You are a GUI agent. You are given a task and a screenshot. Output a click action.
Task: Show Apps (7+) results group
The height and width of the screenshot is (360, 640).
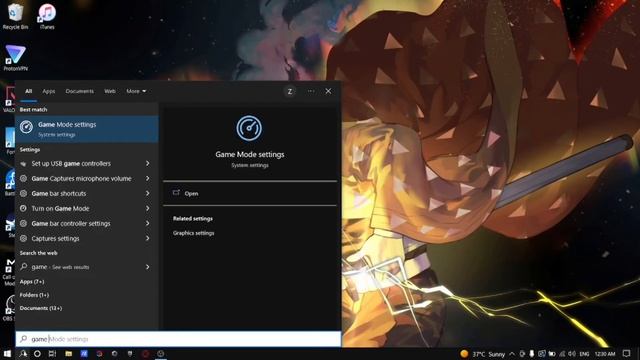pyautogui.click(x=32, y=282)
